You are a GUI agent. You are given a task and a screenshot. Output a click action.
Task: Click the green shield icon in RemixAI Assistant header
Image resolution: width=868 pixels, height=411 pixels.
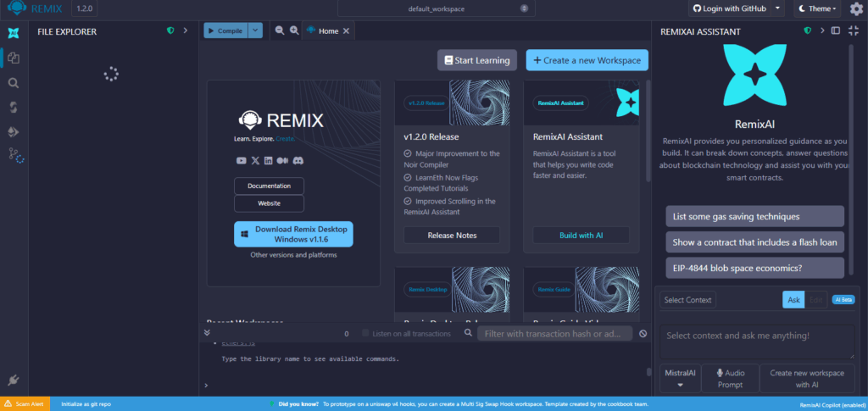click(808, 31)
